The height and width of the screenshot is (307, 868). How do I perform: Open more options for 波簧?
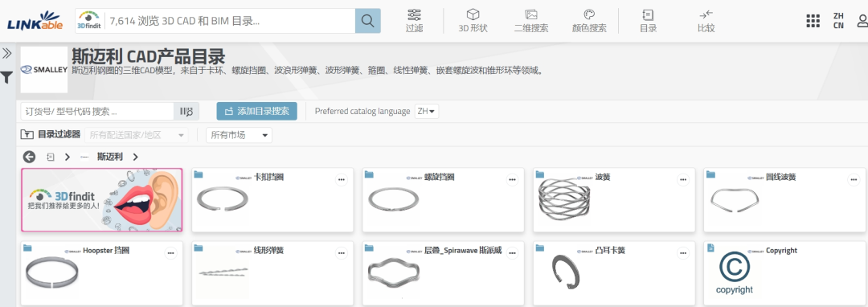(683, 179)
